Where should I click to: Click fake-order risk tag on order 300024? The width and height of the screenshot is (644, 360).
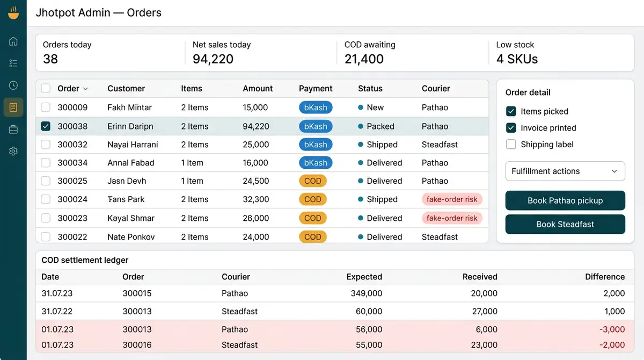(452, 199)
